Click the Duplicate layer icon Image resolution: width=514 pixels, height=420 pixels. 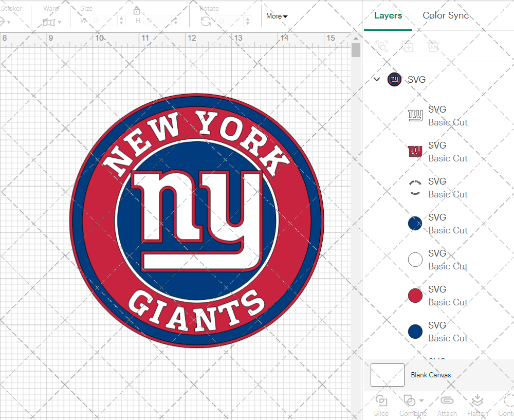coord(408,46)
